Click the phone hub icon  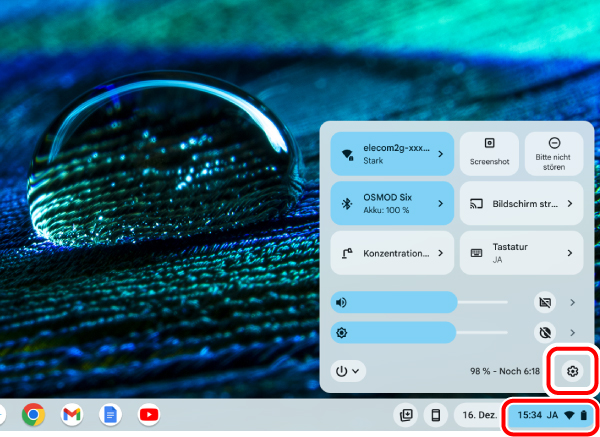[x=435, y=414]
